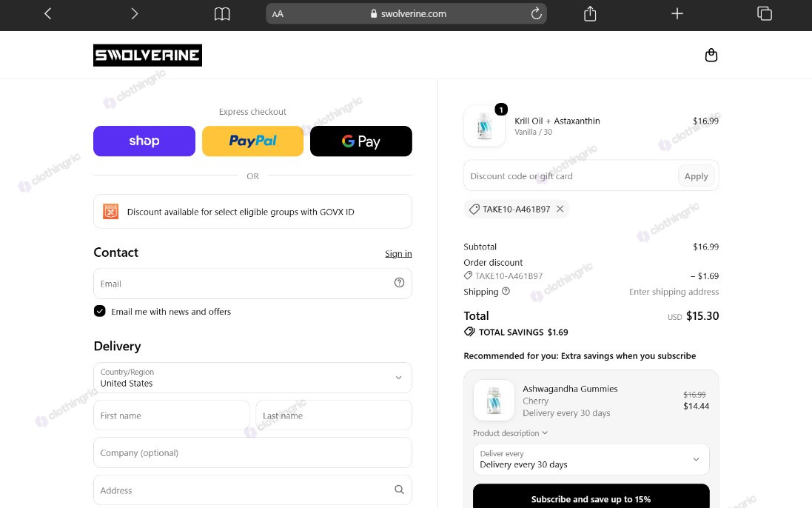Screen dimensions: 812x508
Task: Open the AA reader text options
Action: point(278,14)
